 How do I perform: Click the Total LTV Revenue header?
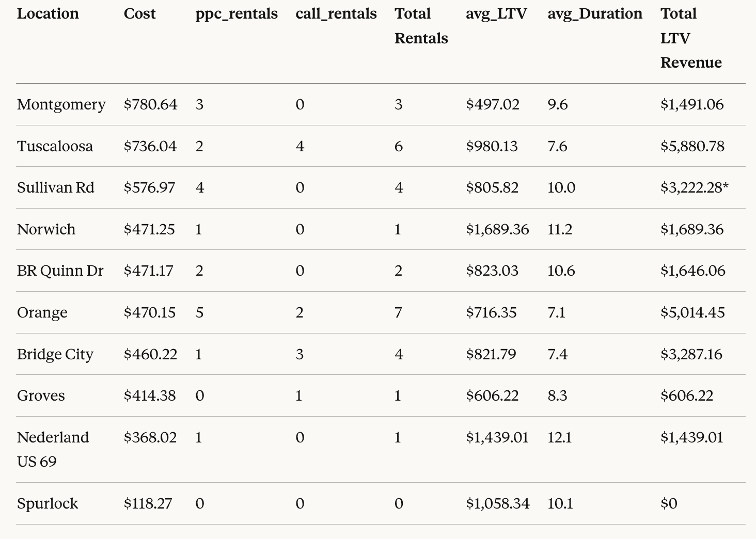tap(691, 38)
